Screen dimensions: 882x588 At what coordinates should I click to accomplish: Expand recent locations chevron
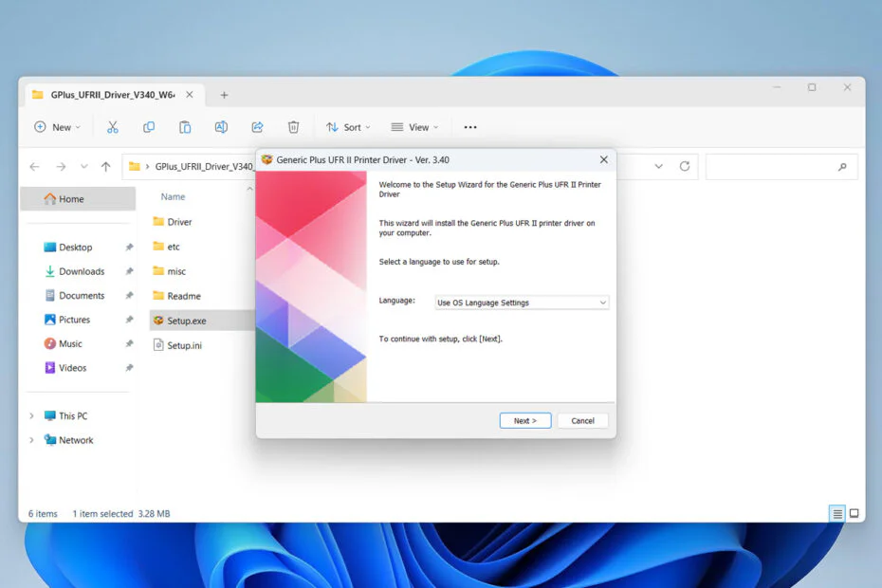(x=83, y=167)
